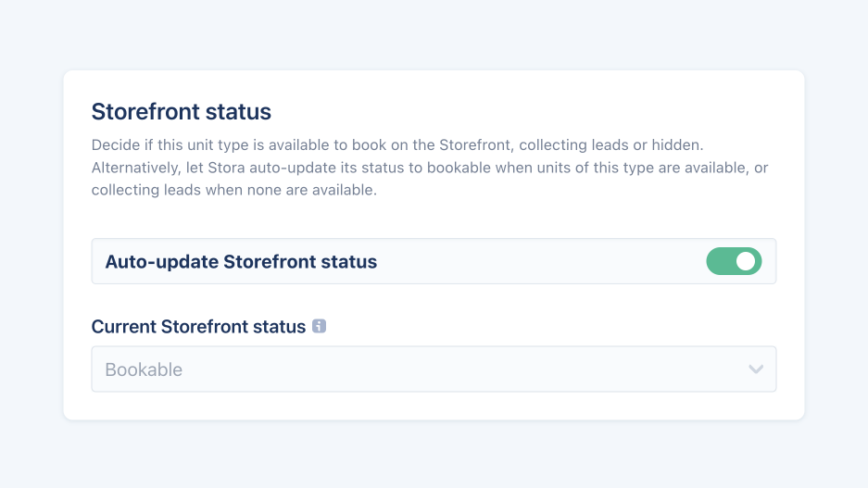Click the Current Storefront status label
This screenshot has width=868, height=488.
(198, 326)
